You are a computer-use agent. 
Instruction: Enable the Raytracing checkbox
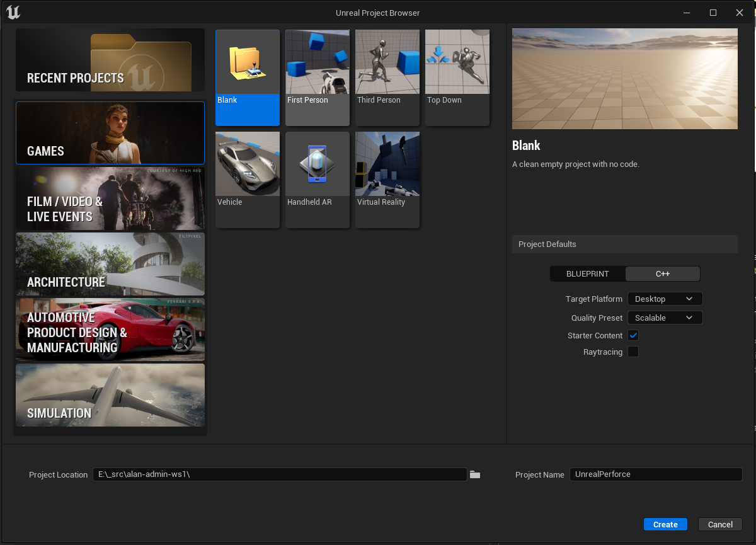pyautogui.click(x=633, y=352)
